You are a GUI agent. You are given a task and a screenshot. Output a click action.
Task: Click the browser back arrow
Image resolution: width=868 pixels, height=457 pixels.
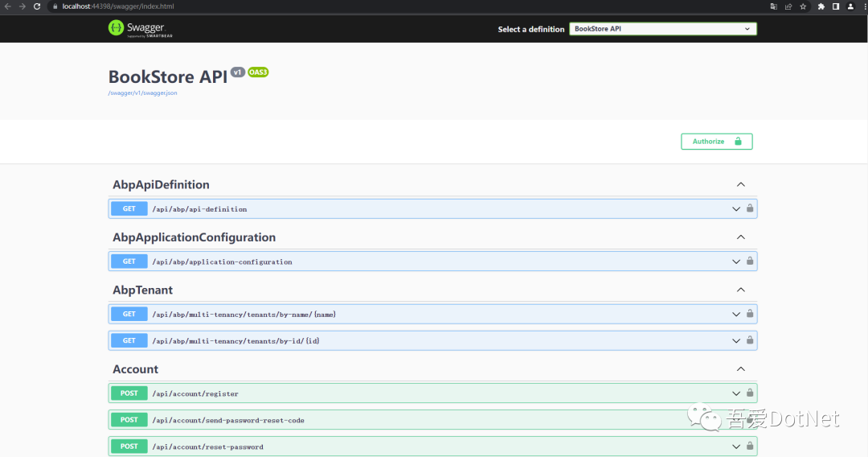(8, 6)
